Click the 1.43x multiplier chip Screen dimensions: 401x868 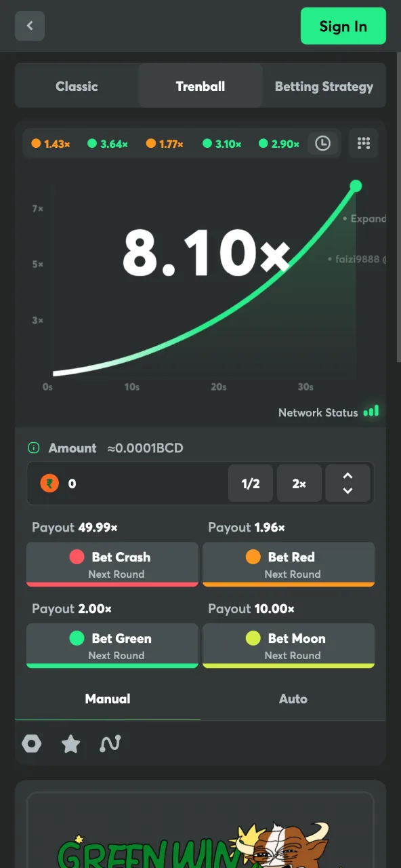coord(51,143)
